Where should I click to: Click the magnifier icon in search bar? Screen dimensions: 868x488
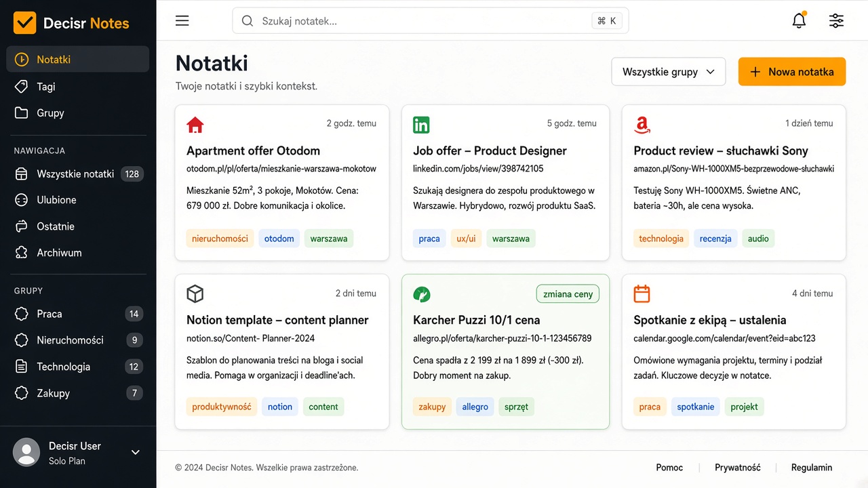coord(248,21)
